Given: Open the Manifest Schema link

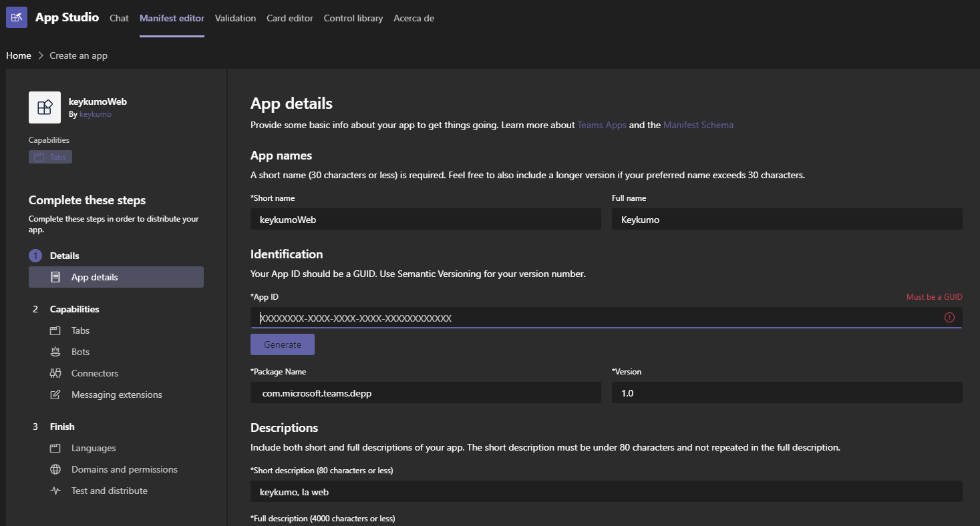Looking at the screenshot, I should (698, 125).
